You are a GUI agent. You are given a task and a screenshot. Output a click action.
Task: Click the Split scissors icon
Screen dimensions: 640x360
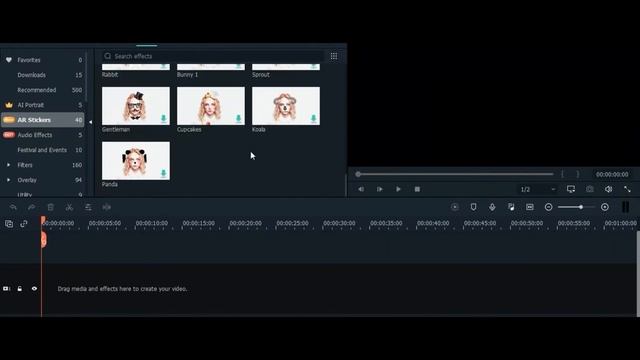tap(69, 207)
